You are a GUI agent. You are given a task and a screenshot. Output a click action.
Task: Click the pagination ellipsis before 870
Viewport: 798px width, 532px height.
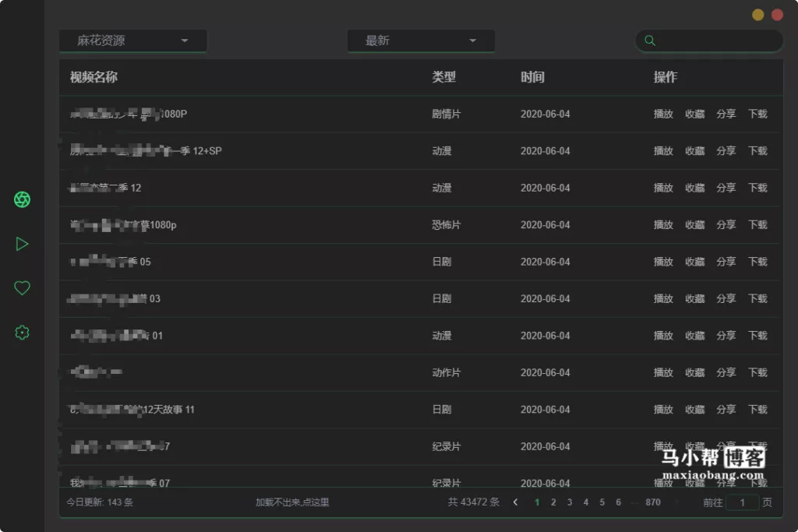pos(634,503)
